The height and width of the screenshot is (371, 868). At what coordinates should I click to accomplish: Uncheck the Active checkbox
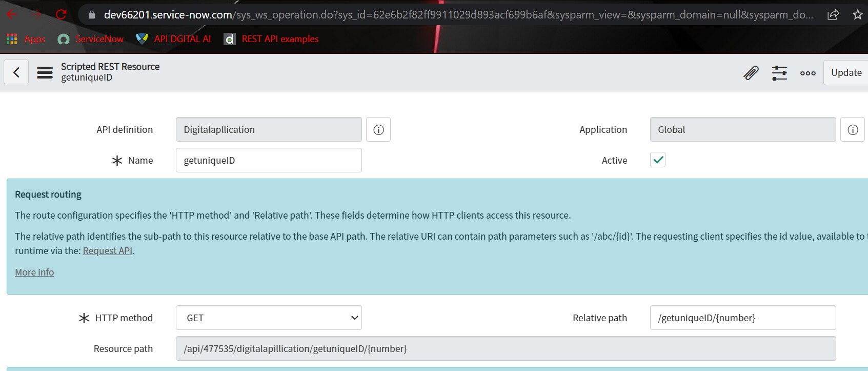pyautogui.click(x=658, y=160)
